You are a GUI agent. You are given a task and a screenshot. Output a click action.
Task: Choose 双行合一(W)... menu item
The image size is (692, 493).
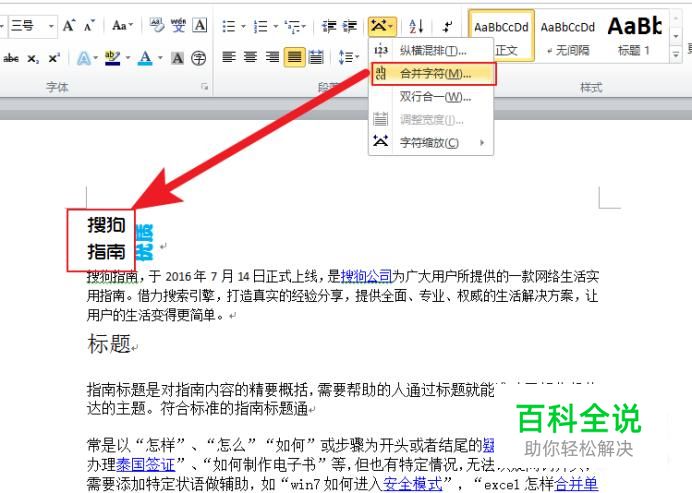tap(431, 97)
